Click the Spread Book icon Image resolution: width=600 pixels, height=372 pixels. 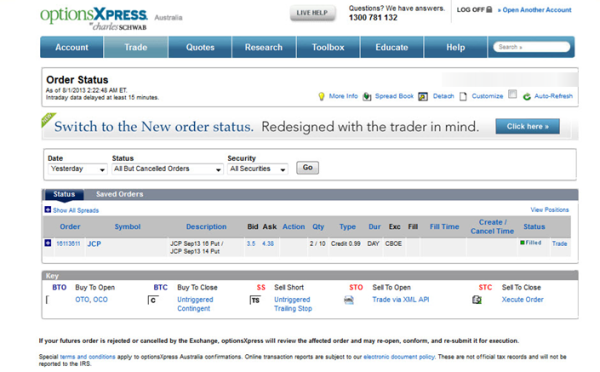coord(367,96)
